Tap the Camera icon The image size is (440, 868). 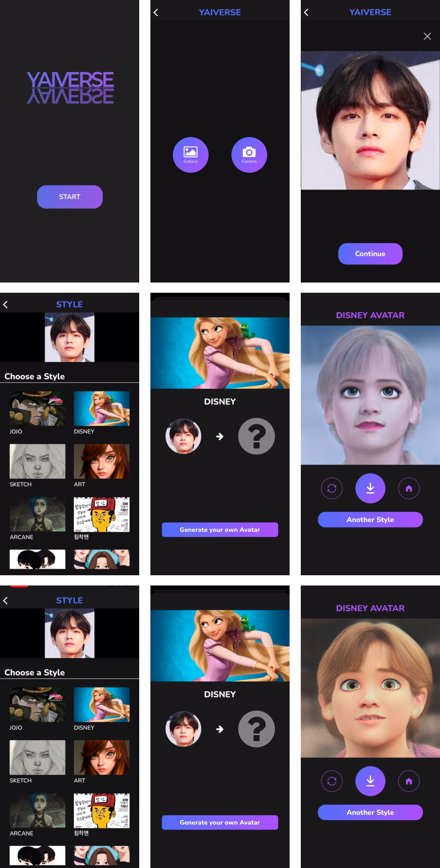[249, 155]
